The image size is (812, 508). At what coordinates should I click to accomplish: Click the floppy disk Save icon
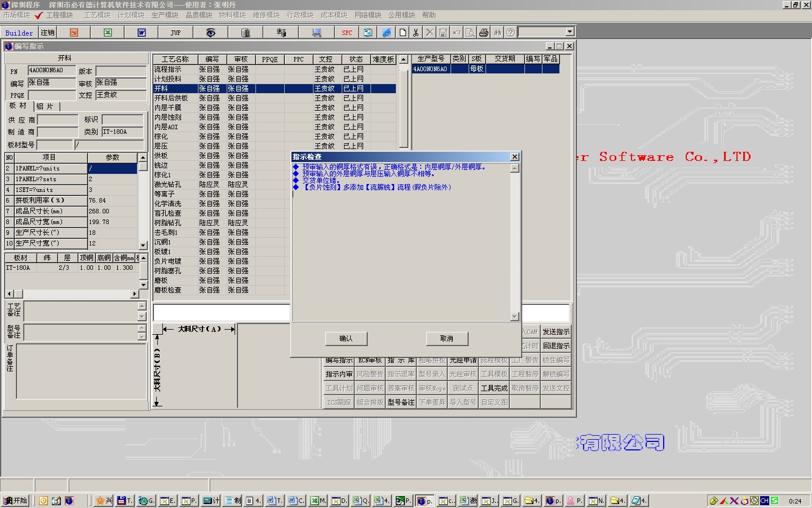point(443,33)
